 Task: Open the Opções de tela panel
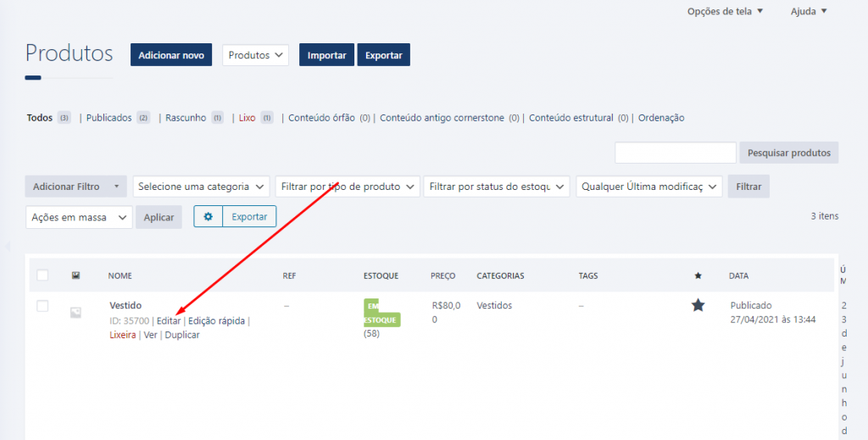click(726, 11)
